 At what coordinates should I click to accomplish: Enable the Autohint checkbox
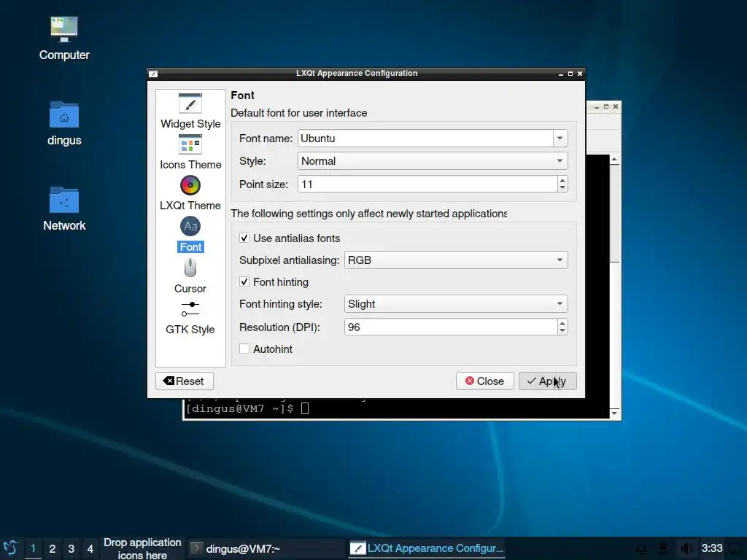[244, 349]
